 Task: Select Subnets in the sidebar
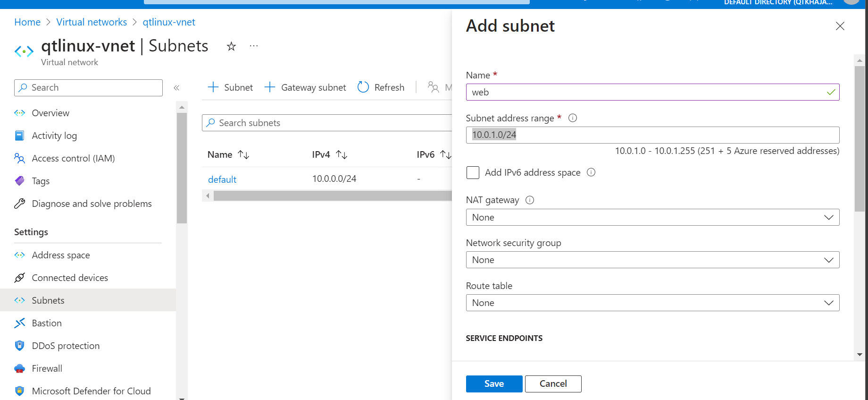[88, 300]
